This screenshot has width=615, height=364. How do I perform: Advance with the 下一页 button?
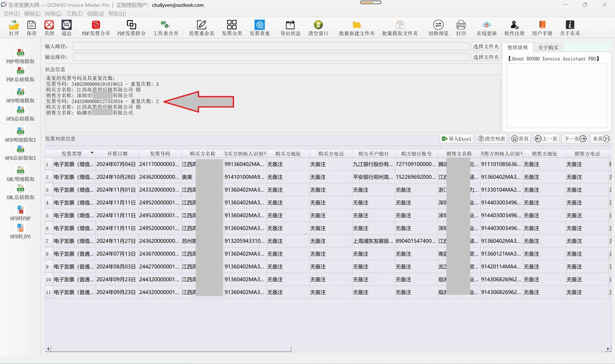[575, 139]
